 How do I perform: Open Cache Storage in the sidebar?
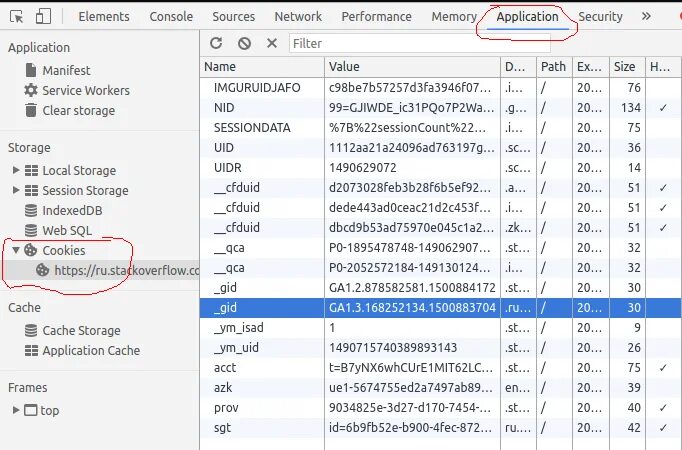click(x=81, y=330)
